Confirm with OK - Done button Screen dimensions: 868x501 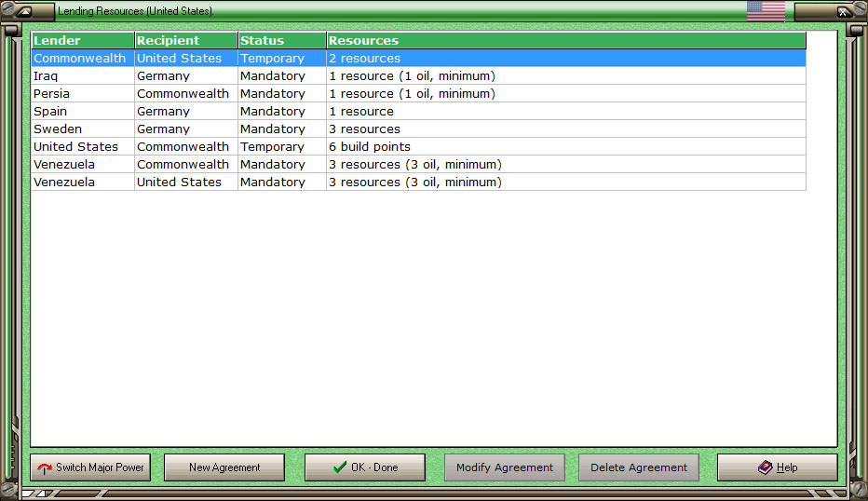[x=365, y=467]
